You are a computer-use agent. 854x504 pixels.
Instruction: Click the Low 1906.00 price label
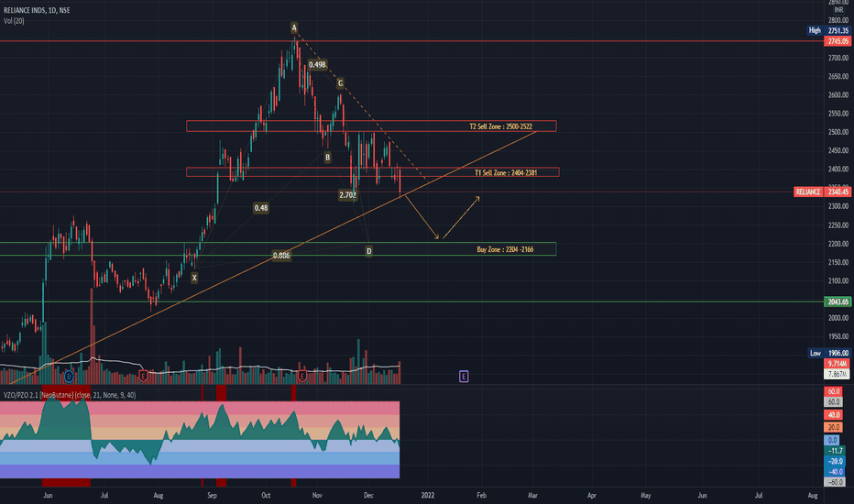tap(828, 353)
